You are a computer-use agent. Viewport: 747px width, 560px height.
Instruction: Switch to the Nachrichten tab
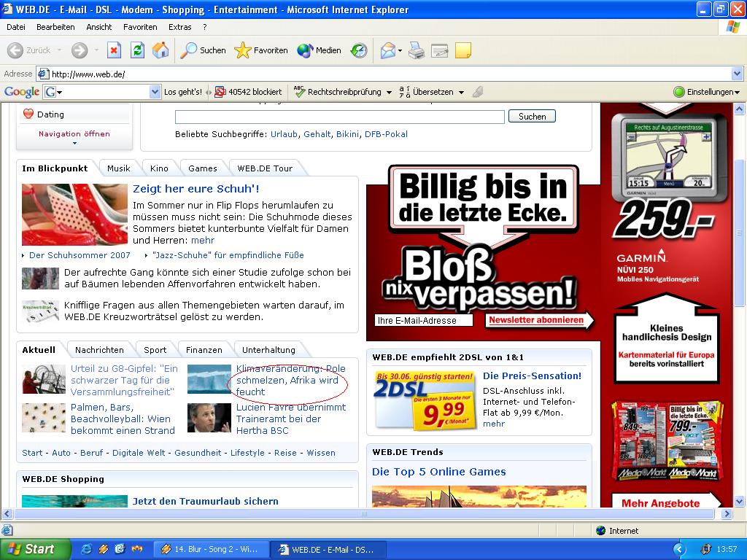99,350
